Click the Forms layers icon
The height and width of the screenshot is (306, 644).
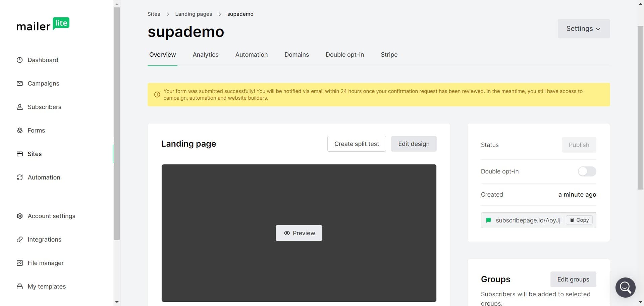click(20, 131)
